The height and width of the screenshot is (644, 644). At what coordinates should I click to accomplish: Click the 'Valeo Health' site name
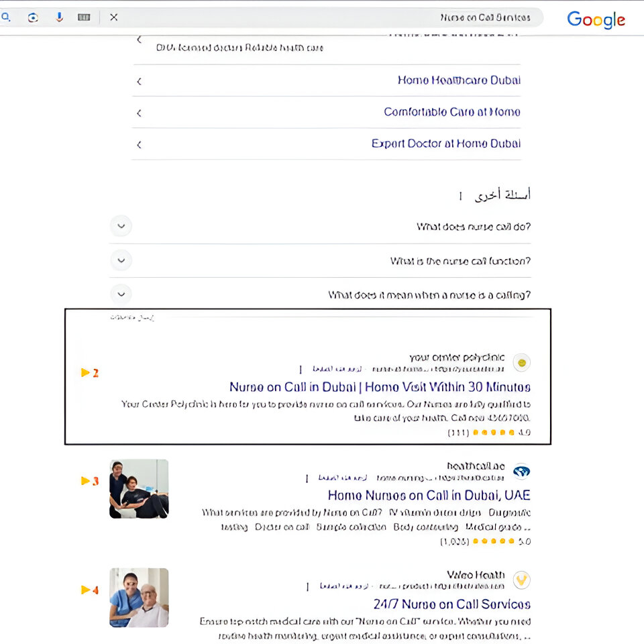(476, 575)
